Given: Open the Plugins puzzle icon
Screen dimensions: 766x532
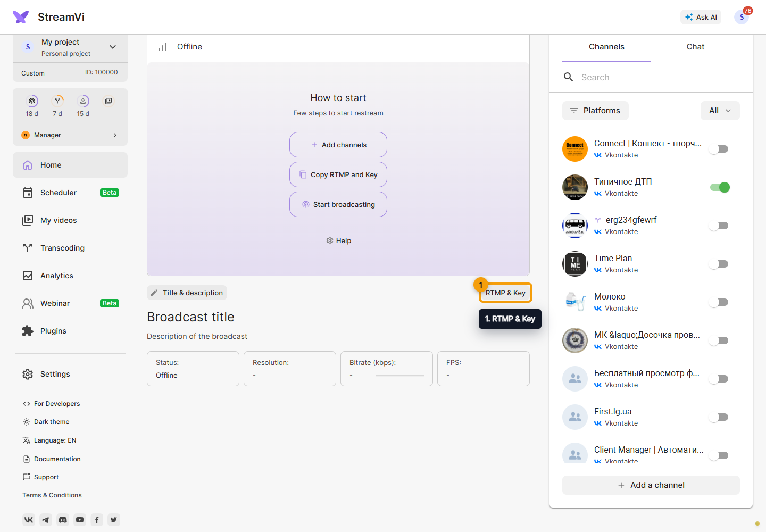Looking at the screenshot, I should click(28, 331).
